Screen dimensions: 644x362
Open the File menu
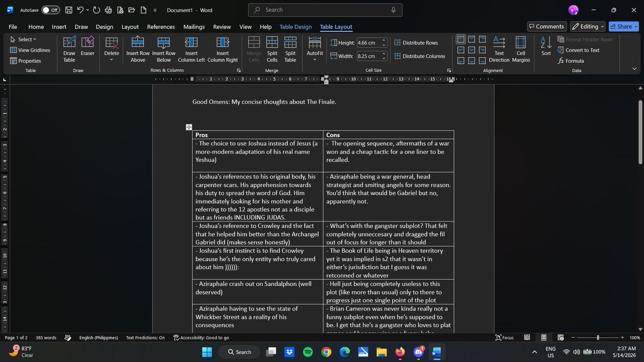point(13,27)
